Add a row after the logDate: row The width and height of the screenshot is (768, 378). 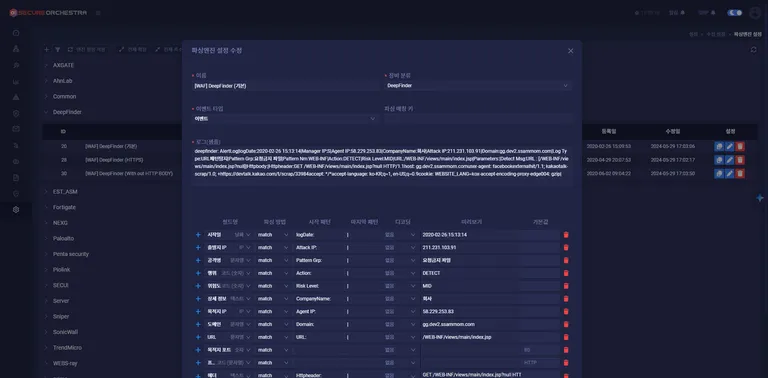pyautogui.click(x=198, y=235)
